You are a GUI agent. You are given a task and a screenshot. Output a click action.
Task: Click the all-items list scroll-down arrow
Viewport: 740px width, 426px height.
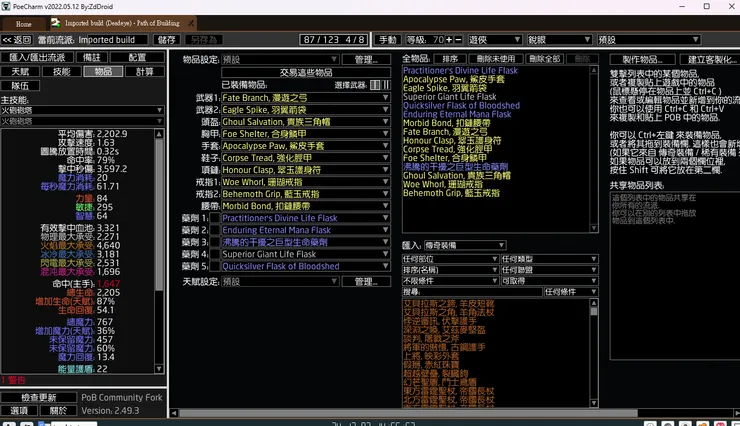tap(594, 228)
